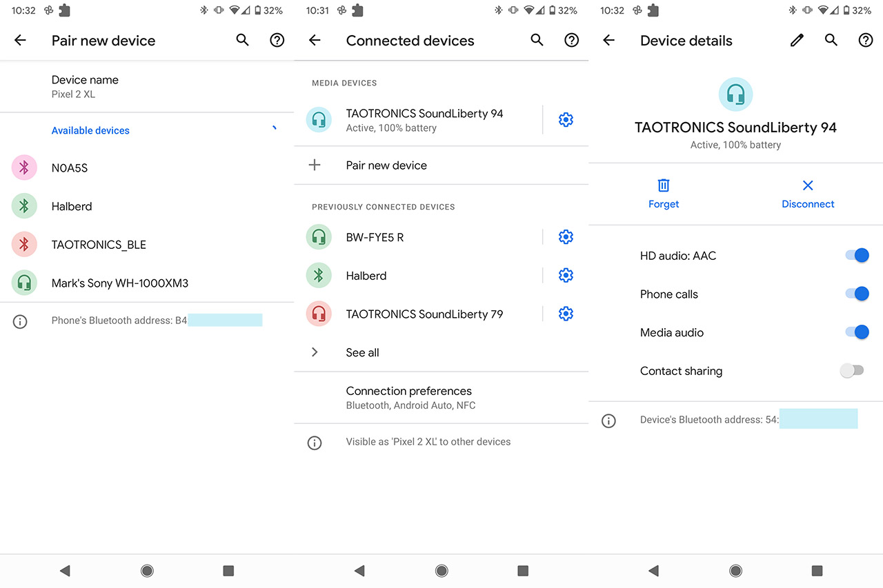Open search on Connected devices screen
Image resolution: width=883 pixels, height=588 pixels.
tap(537, 40)
